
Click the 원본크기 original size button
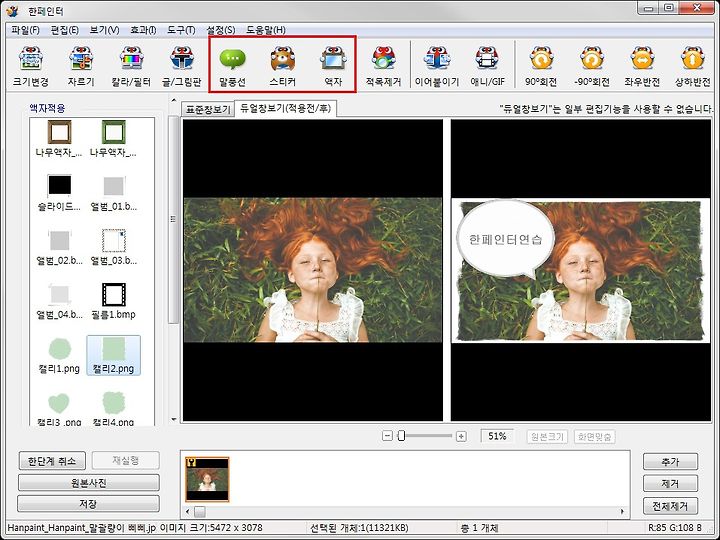pyautogui.click(x=547, y=436)
